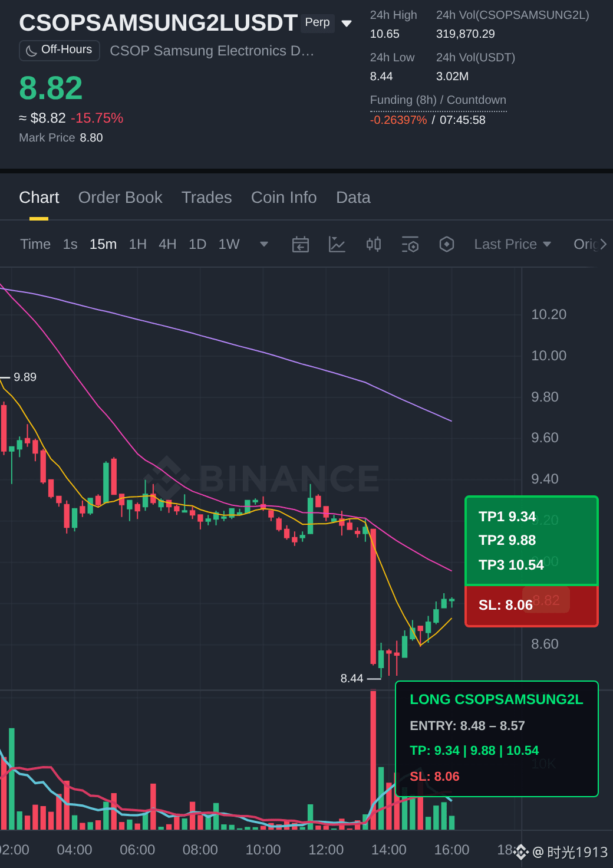Tap the 24h High 10.65 value
Image resolution: width=613 pixels, height=868 pixels.
pos(385,34)
